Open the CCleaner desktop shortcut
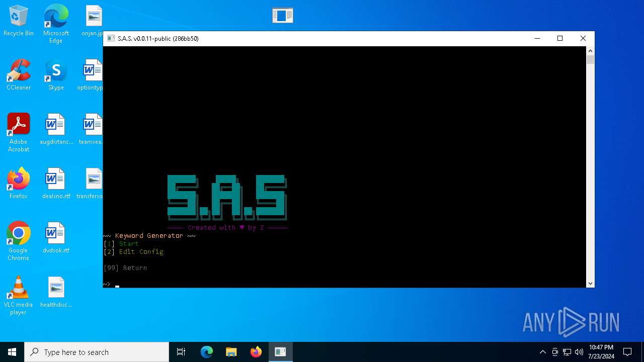 (19, 75)
